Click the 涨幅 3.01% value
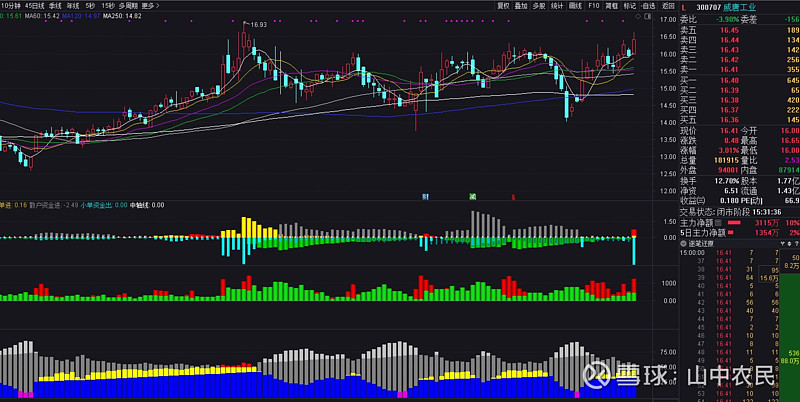Screen dimensions: 800x402 [729, 150]
